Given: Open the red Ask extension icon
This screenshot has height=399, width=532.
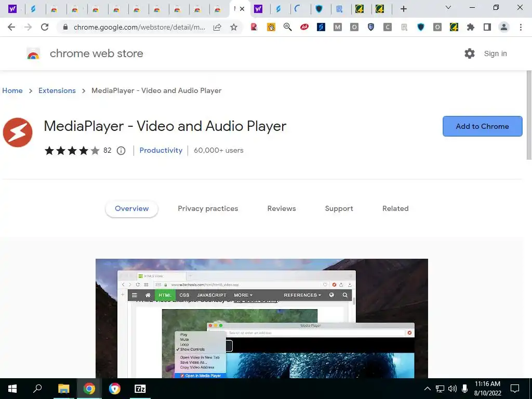Looking at the screenshot, I should (x=304, y=27).
